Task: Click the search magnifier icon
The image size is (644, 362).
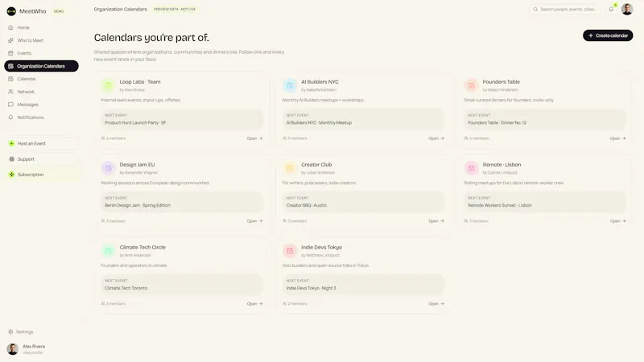Action: click(535, 9)
